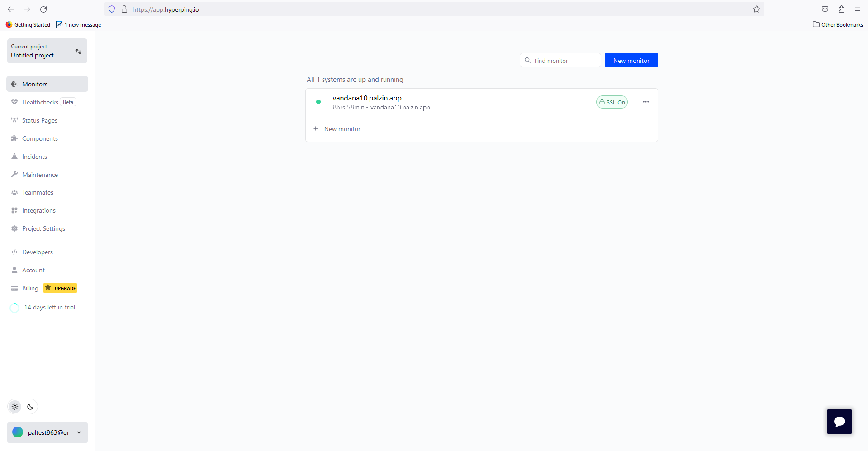Expand the paltest863 account dropdown
This screenshot has height=451, width=868.
[47, 432]
